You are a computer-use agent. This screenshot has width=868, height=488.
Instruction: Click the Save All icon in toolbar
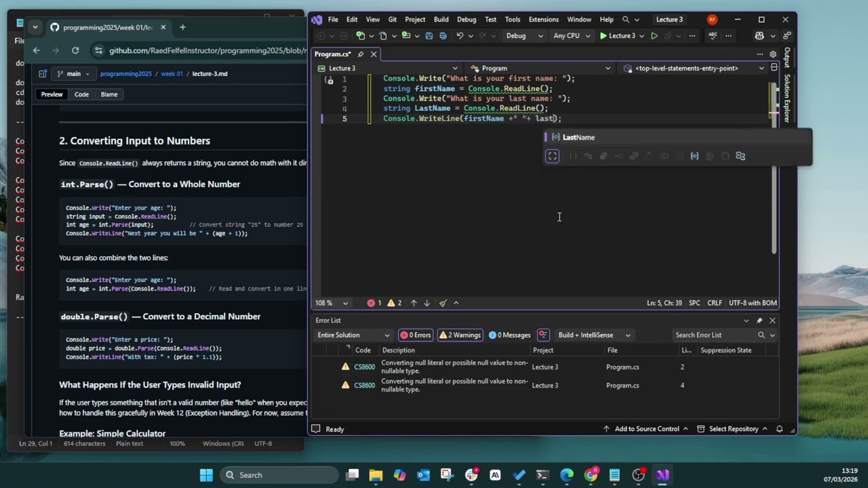coord(443,36)
